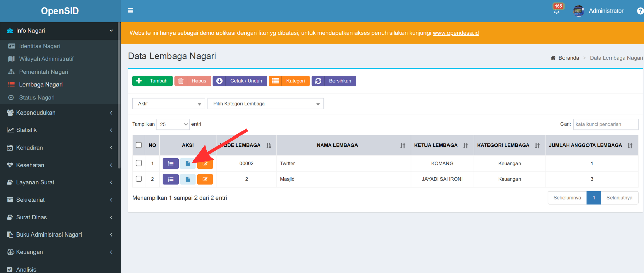Toggle the select-all checkbox in table header
This screenshot has height=273, width=644.
[139, 145]
